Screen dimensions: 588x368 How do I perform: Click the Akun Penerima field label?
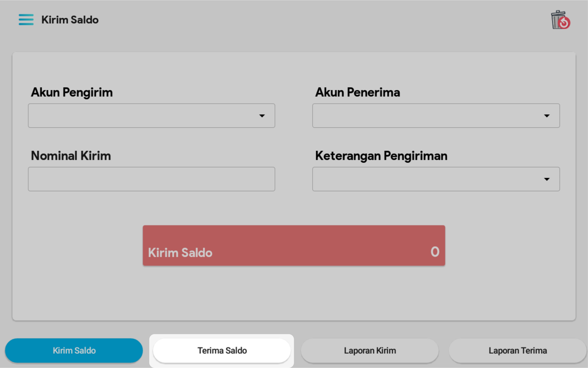(357, 92)
